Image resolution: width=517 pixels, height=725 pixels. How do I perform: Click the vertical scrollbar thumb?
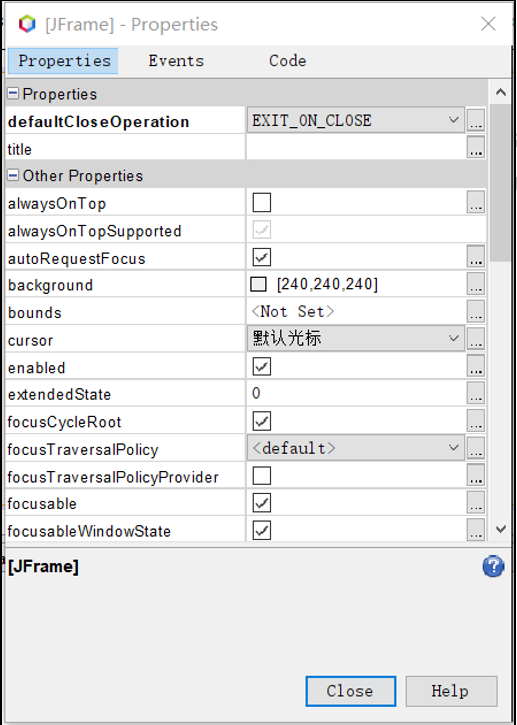500,183
